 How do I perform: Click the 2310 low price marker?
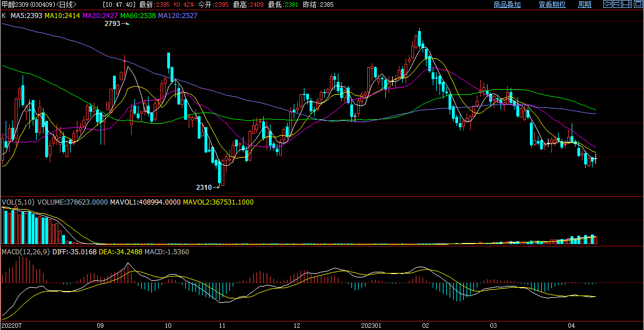click(203, 187)
